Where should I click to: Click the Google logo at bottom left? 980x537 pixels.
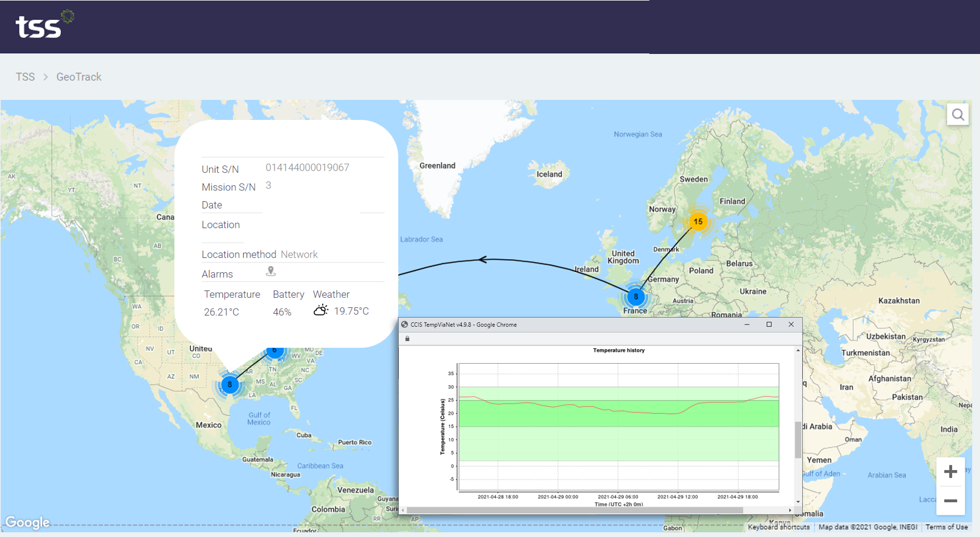click(27, 522)
